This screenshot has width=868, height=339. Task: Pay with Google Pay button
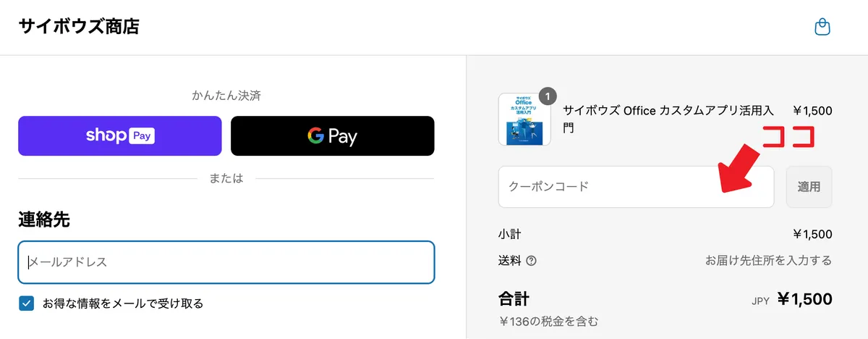(333, 135)
